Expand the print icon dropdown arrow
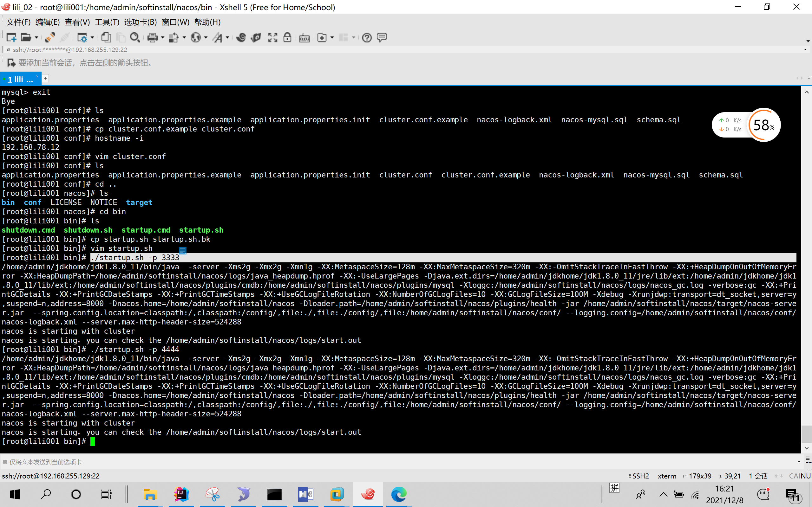The image size is (812, 507). tap(163, 38)
